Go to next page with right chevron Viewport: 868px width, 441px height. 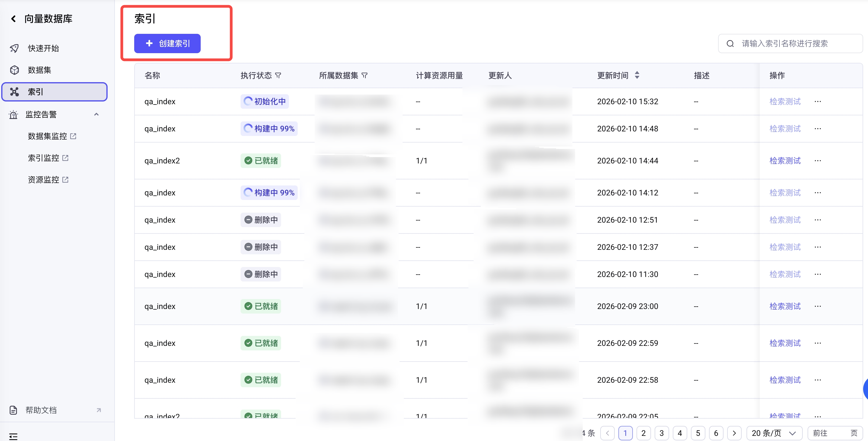point(734,433)
